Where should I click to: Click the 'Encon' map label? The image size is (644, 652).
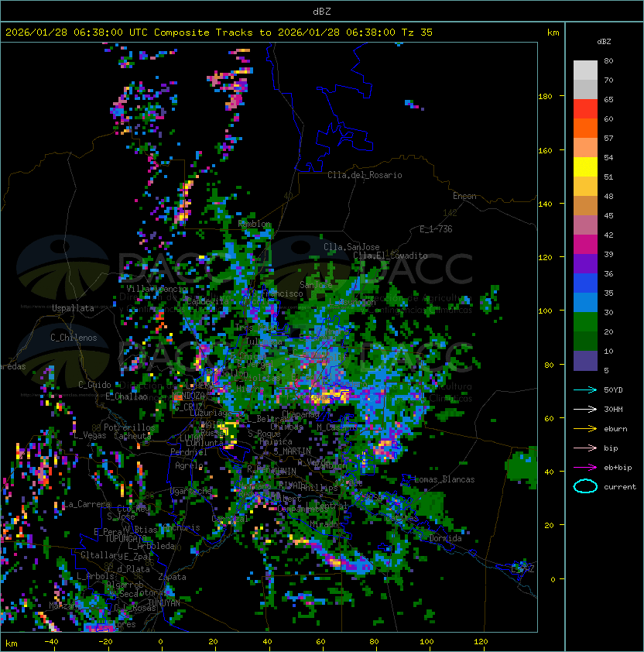[x=464, y=196]
